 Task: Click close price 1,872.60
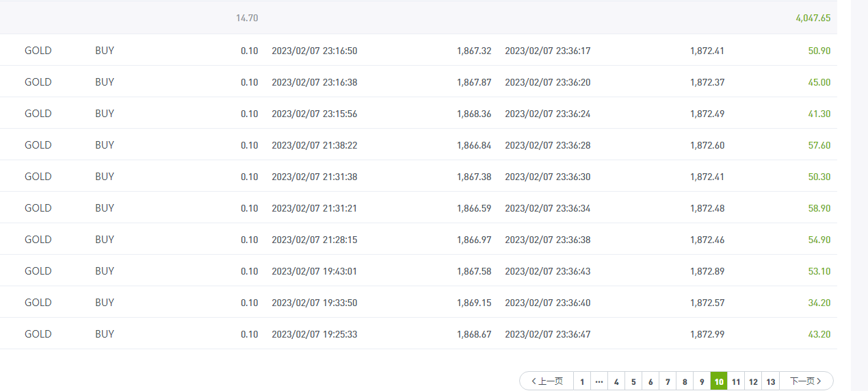click(x=707, y=145)
